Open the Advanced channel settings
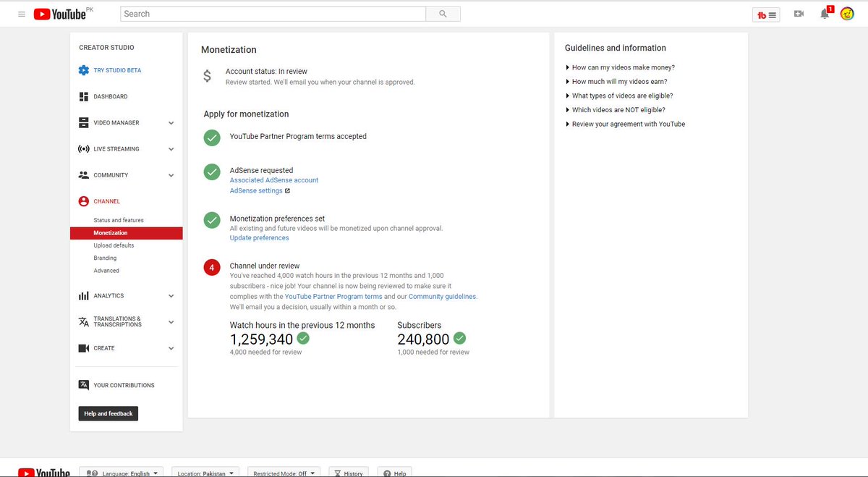 pos(106,271)
